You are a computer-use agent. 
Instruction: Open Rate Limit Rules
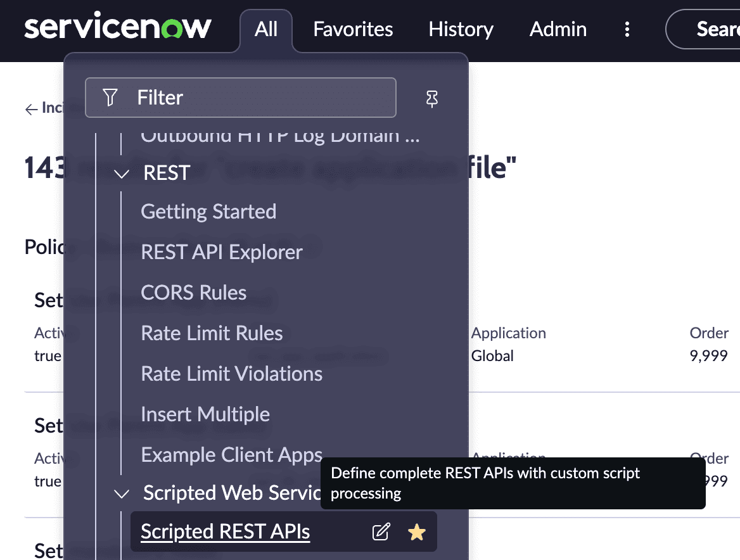pos(212,333)
